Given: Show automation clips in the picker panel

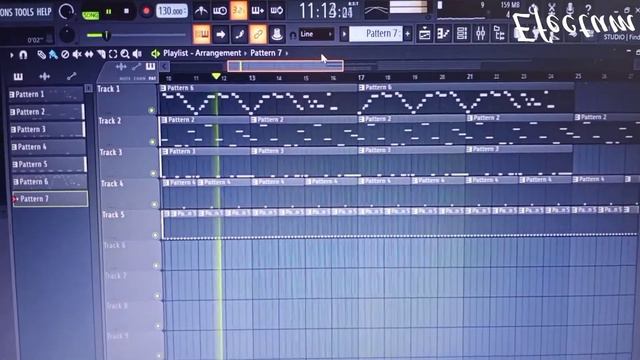Looking at the screenshot, I should 71,76.
